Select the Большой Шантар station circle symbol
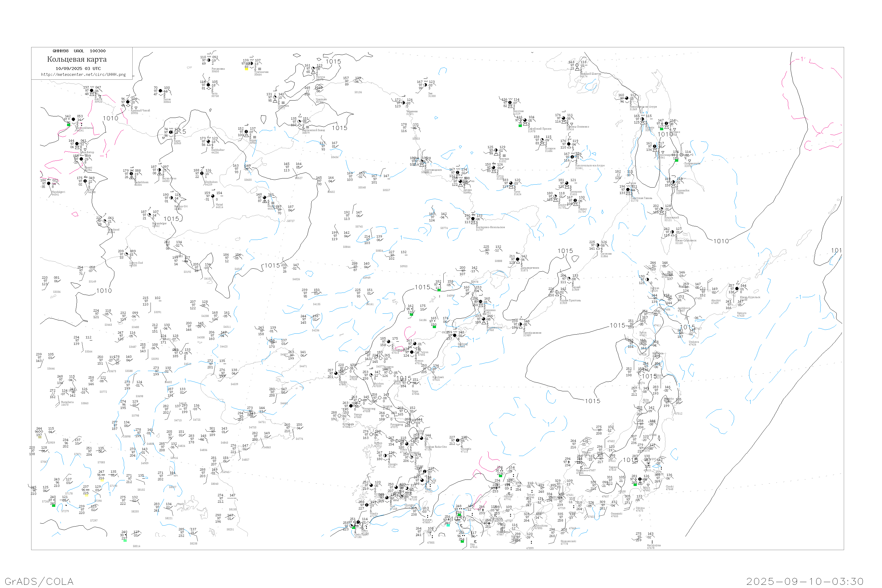The width and height of the screenshot is (882, 588). click(x=577, y=65)
